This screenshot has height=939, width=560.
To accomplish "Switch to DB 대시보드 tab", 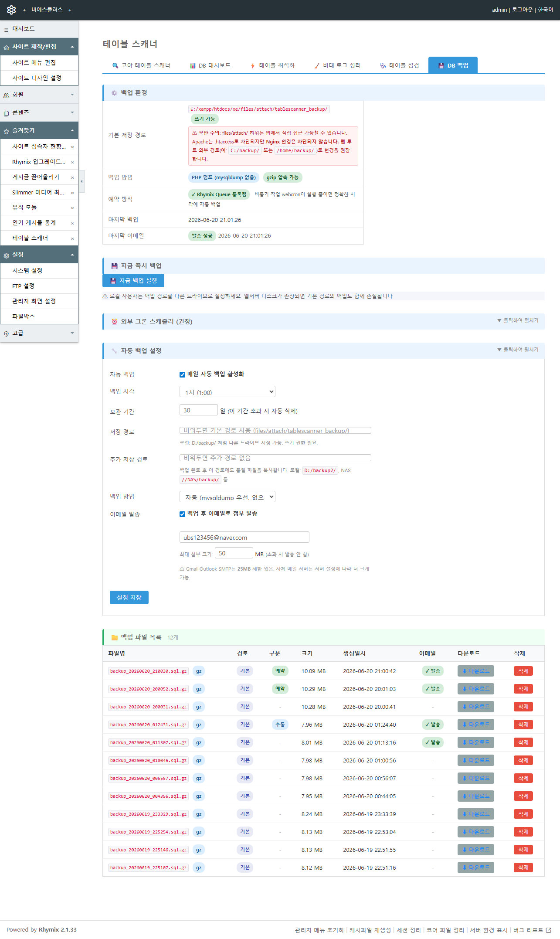I will tap(210, 65).
